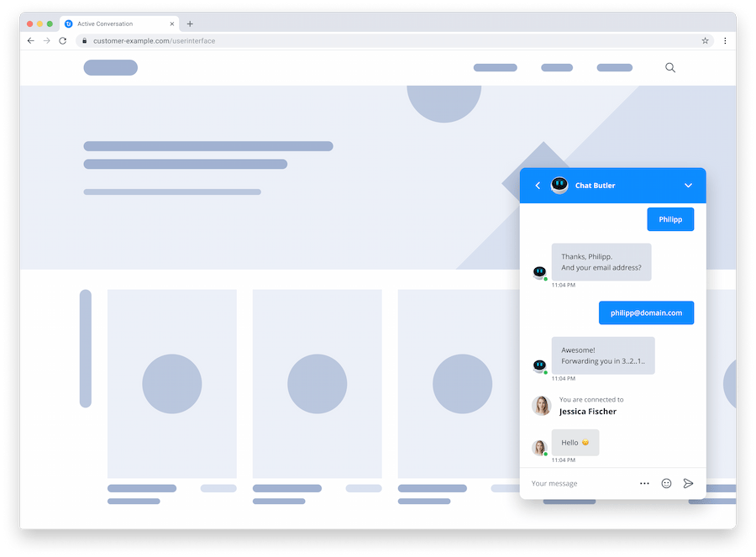Viewport: 756px width, 557px height.
Task: Click the browser forward arrow
Action: (46, 39)
